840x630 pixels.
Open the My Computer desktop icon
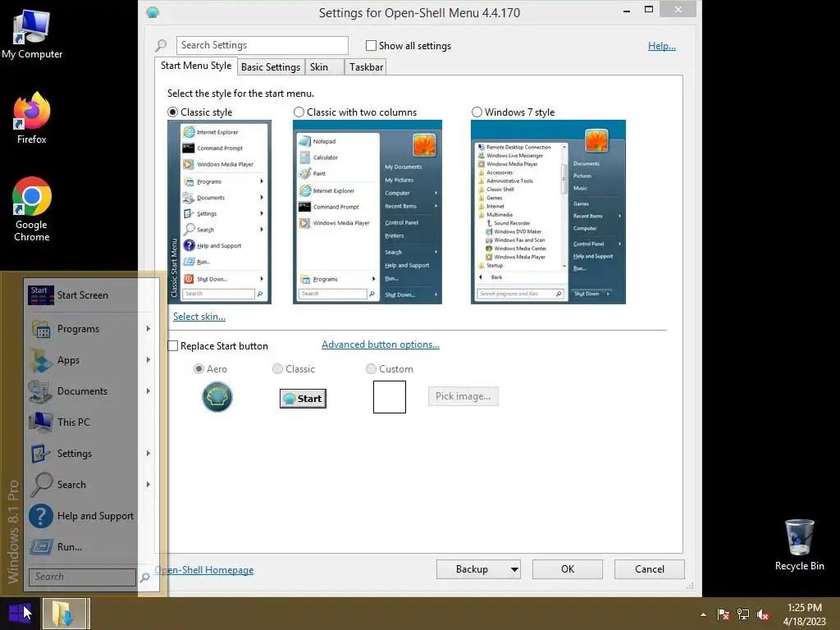tap(32, 34)
